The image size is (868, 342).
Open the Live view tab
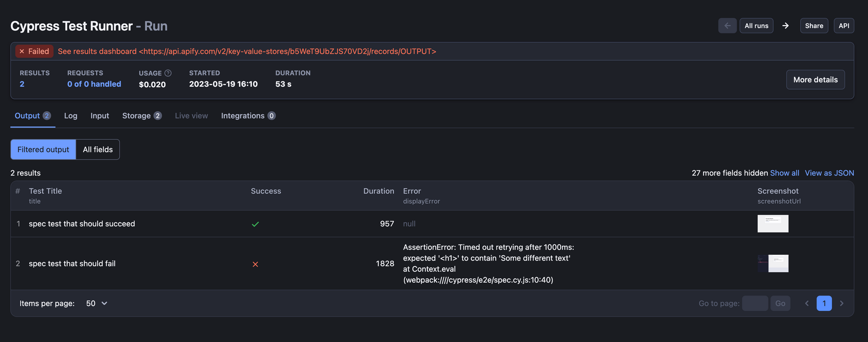191,116
